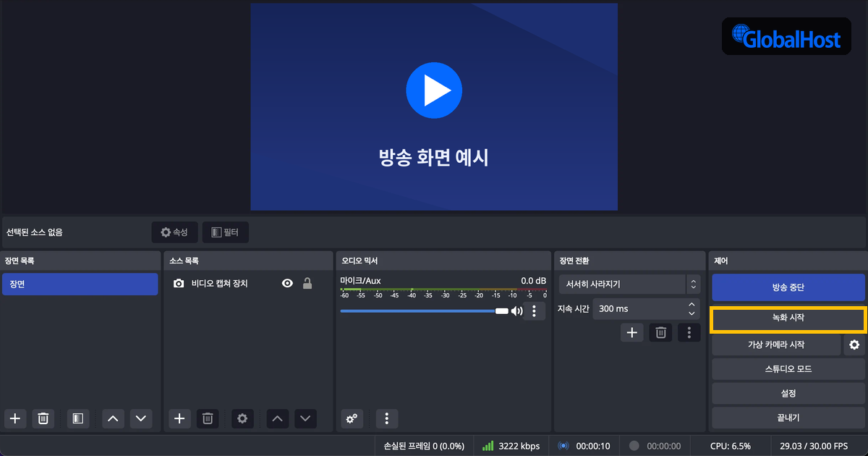
Task: Add a new scene with plus icon in 장면 목록
Action: (15, 418)
